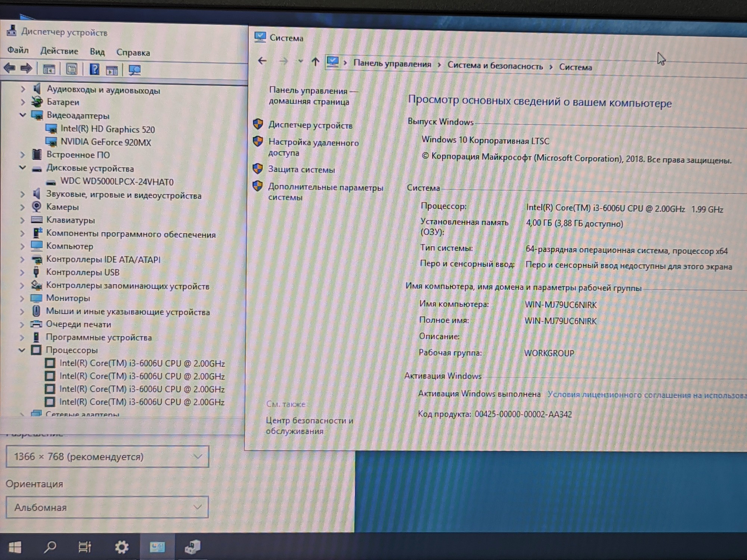
Task: Expand Аудиовходы и аудиовыходы node
Action: click(x=23, y=89)
